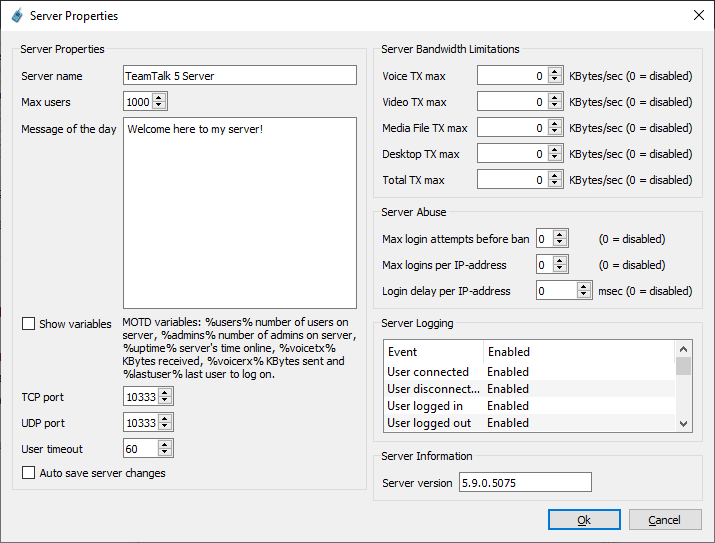
Task: Decrease the TCP port value
Action: (x=165, y=401)
